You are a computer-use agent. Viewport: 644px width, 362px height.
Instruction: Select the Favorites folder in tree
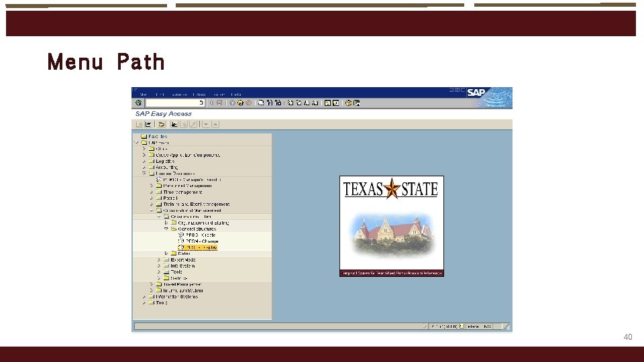(154, 136)
